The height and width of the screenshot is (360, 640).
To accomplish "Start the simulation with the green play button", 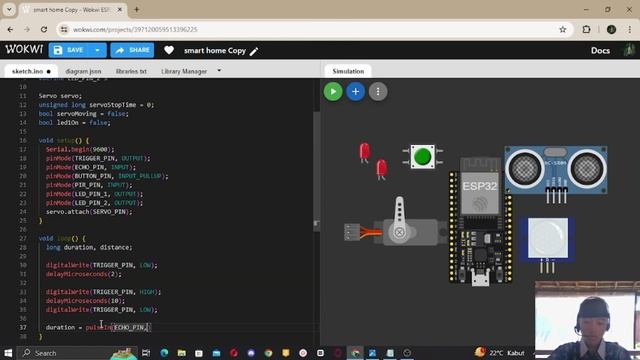I will click(x=333, y=91).
